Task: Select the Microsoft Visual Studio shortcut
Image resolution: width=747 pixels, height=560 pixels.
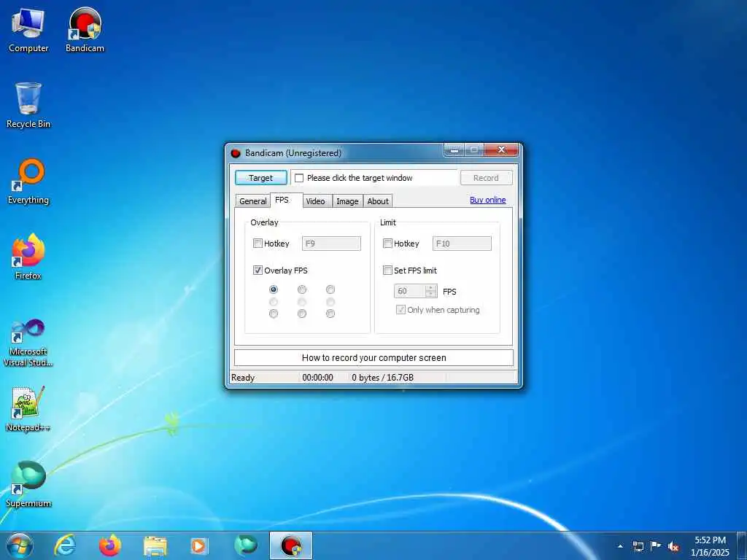Action: tap(28, 343)
